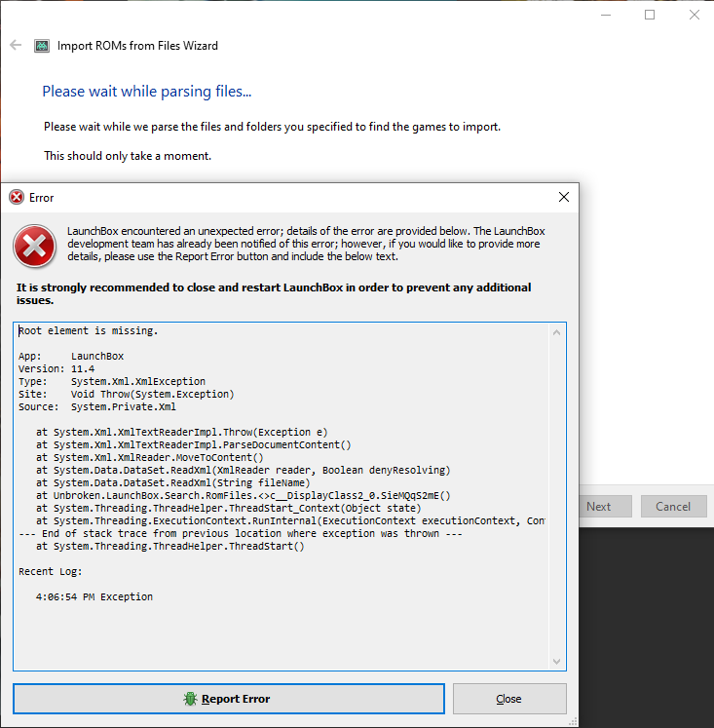Click the "App: LaunchBox" line
The image size is (714, 728).
[71, 356]
